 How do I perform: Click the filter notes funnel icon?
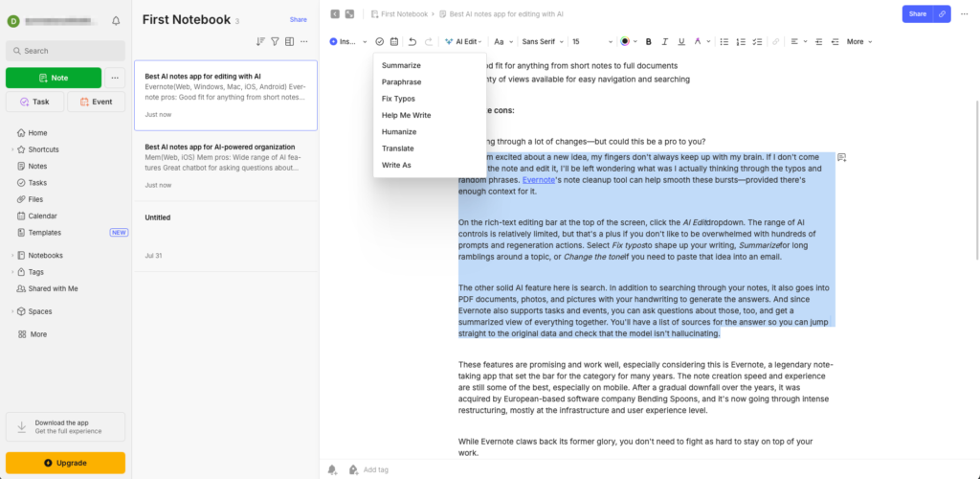click(275, 41)
